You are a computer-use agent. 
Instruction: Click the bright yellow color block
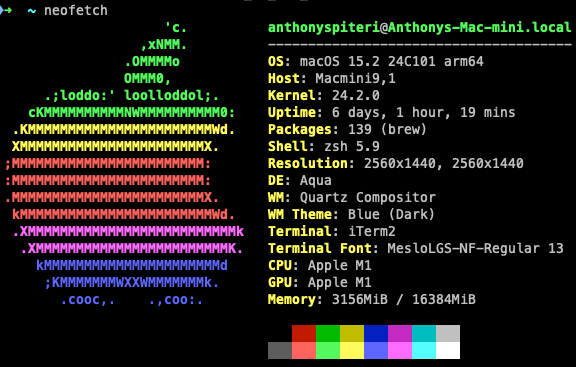coord(352,350)
